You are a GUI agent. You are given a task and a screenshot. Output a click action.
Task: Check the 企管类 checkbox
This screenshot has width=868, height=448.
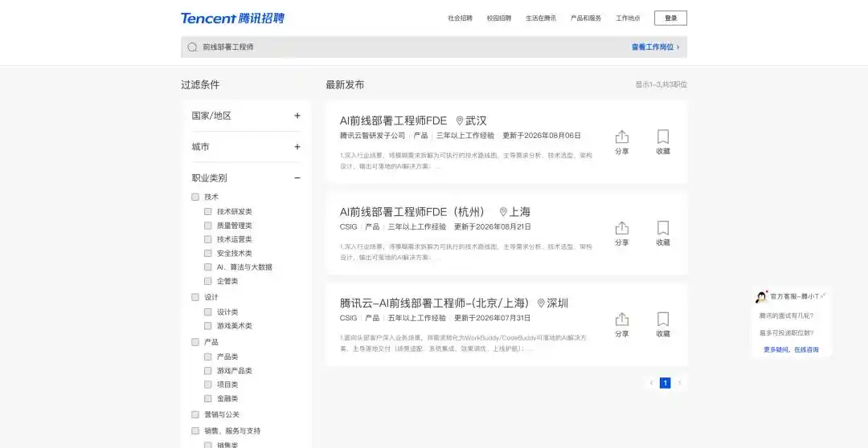point(207,281)
